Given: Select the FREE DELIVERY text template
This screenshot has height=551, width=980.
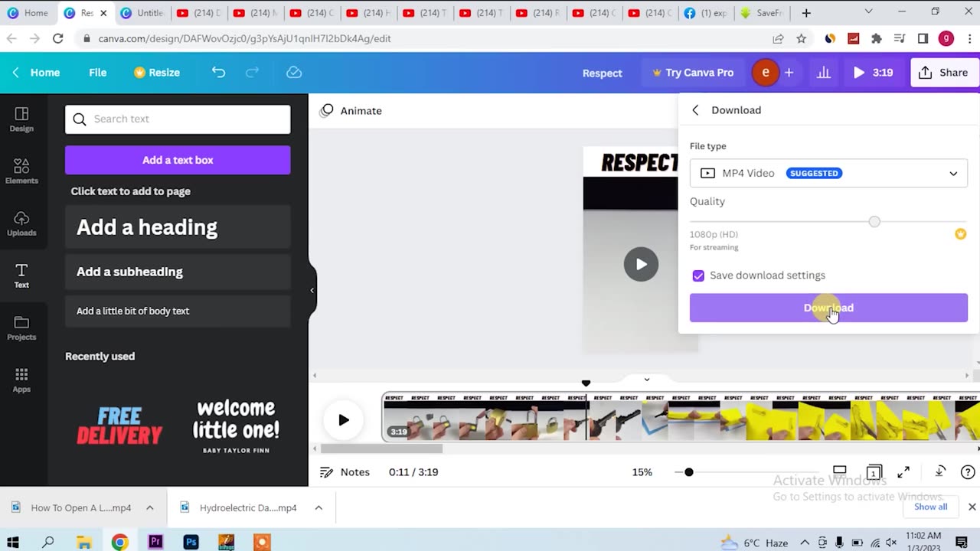Looking at the screenshot, I should pos(120,426).
